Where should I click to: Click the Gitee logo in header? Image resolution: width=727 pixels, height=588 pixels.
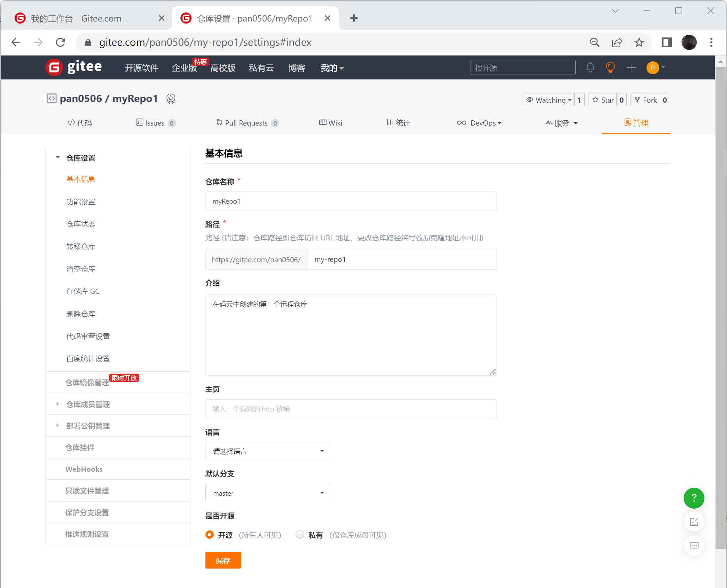[74, 67]
